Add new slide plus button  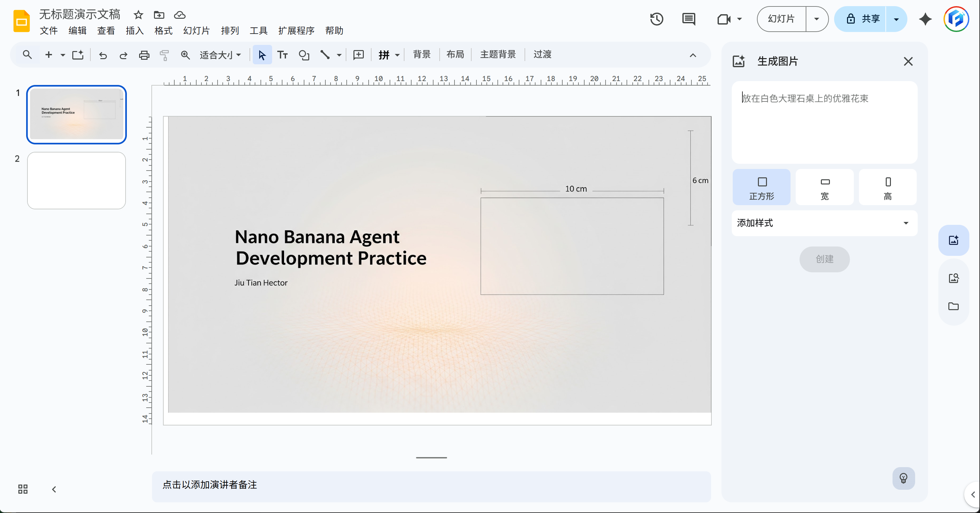coord(48,55)
